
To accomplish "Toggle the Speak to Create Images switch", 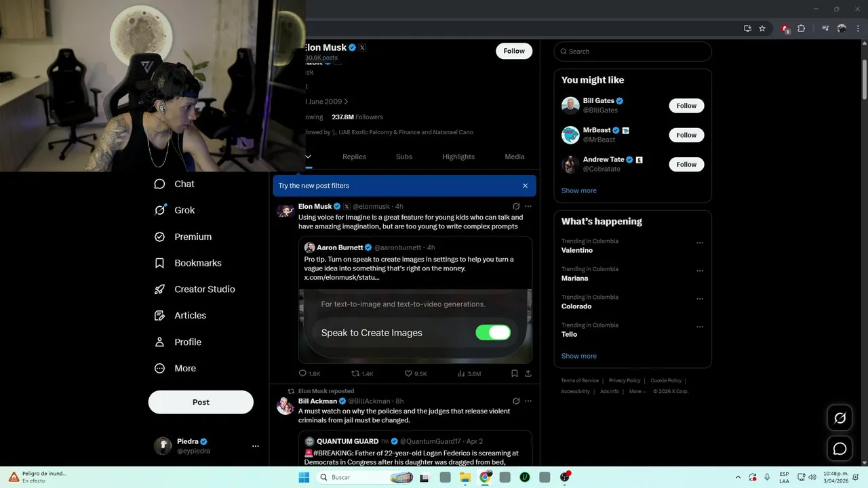I will coord(493,333).
